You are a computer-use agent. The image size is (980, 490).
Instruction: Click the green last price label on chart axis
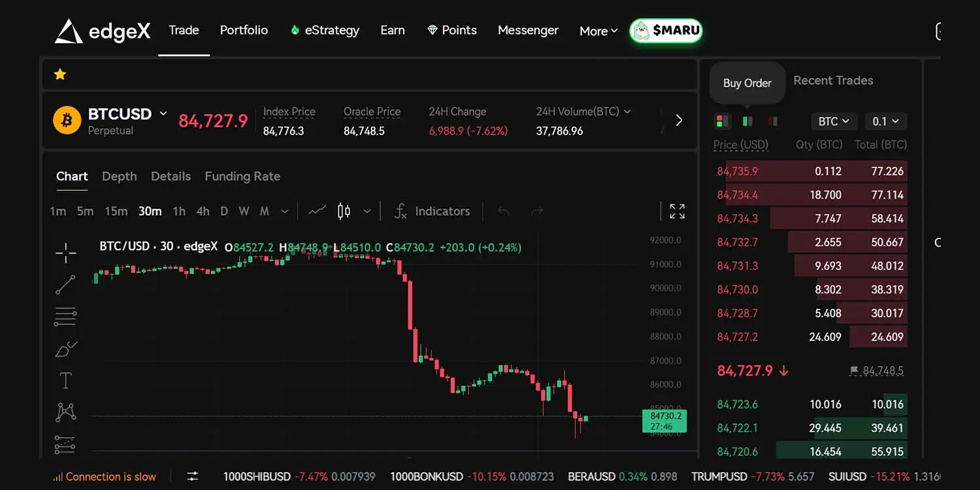664,421
